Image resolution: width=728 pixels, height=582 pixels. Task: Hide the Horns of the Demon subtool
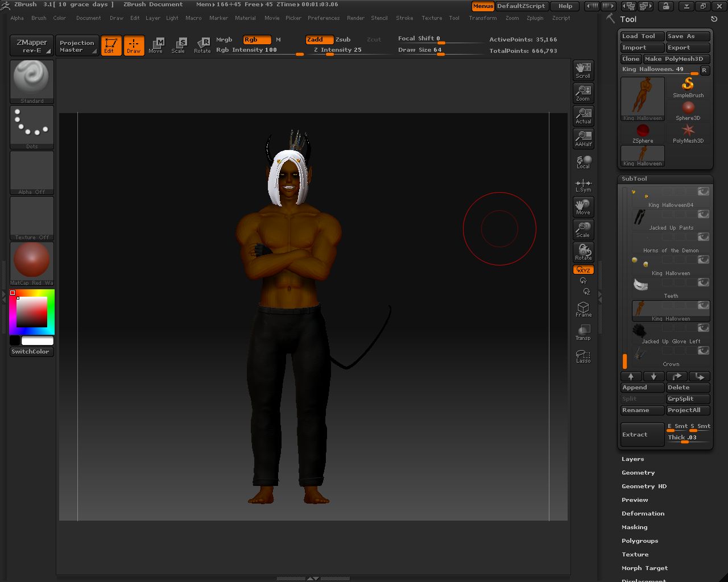pyautogui.click(x=703, y=236)
